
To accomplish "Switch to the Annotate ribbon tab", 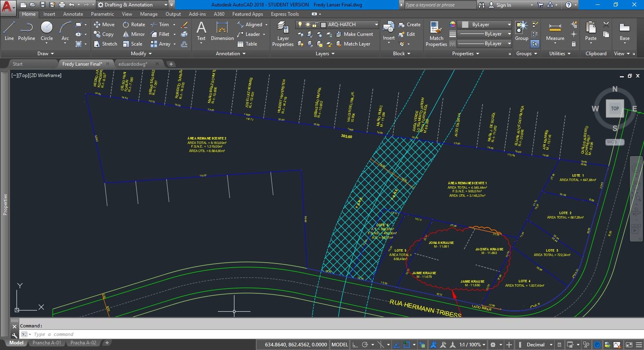I will pyautogui.click(x=73, y=14).
